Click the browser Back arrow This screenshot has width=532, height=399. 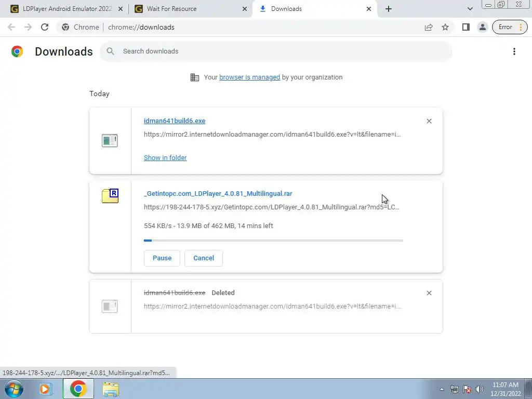(x=11, y=27)
